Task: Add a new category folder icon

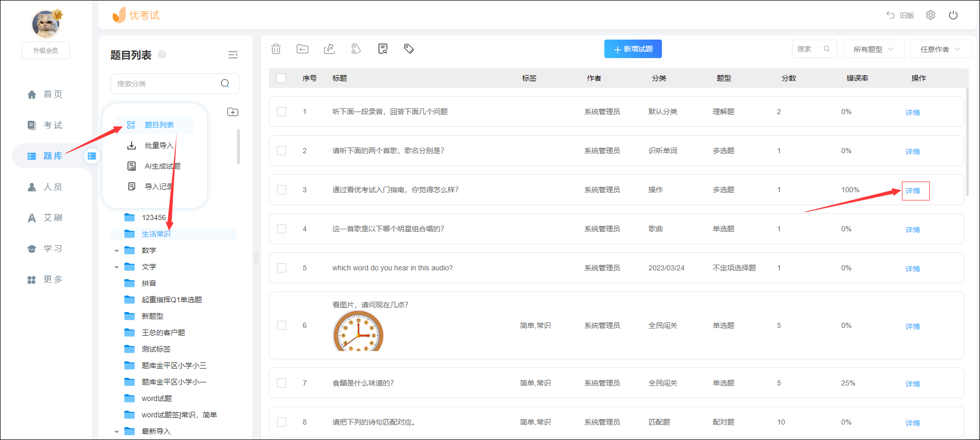Action: (x=233, y=112)
